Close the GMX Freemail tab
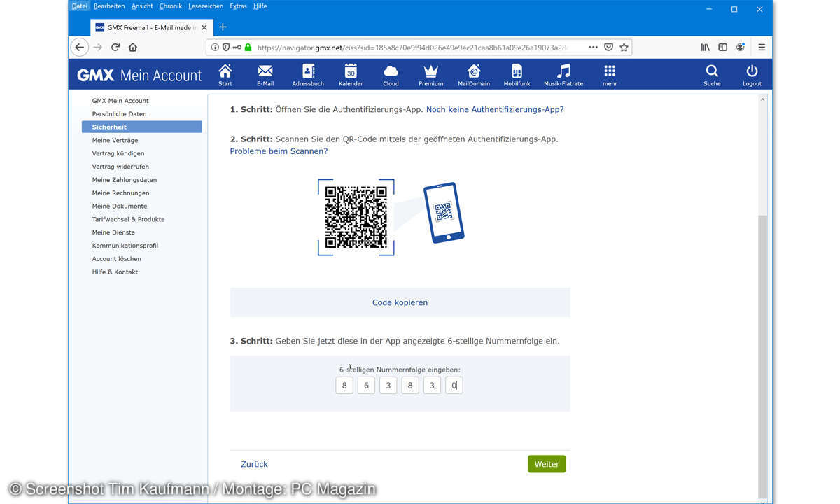 [x=204, y=27]
